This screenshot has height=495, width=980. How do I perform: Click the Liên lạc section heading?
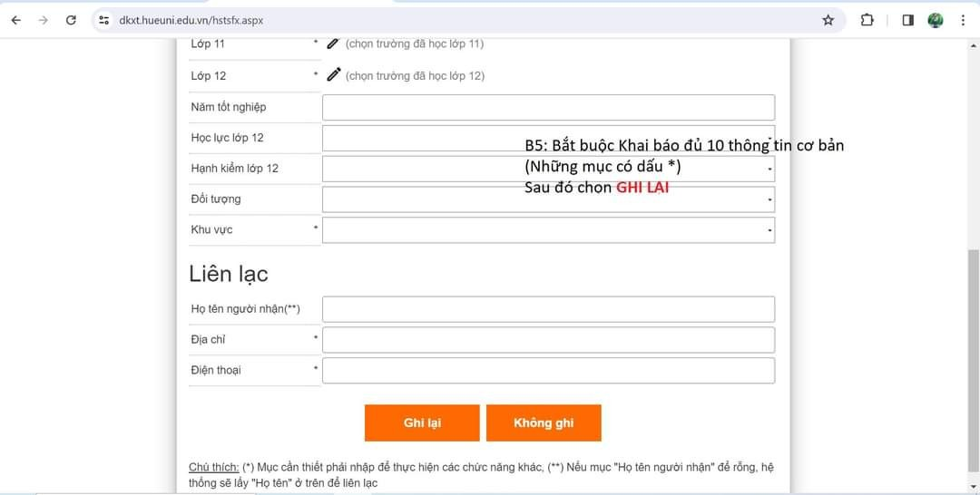point(229,274)
